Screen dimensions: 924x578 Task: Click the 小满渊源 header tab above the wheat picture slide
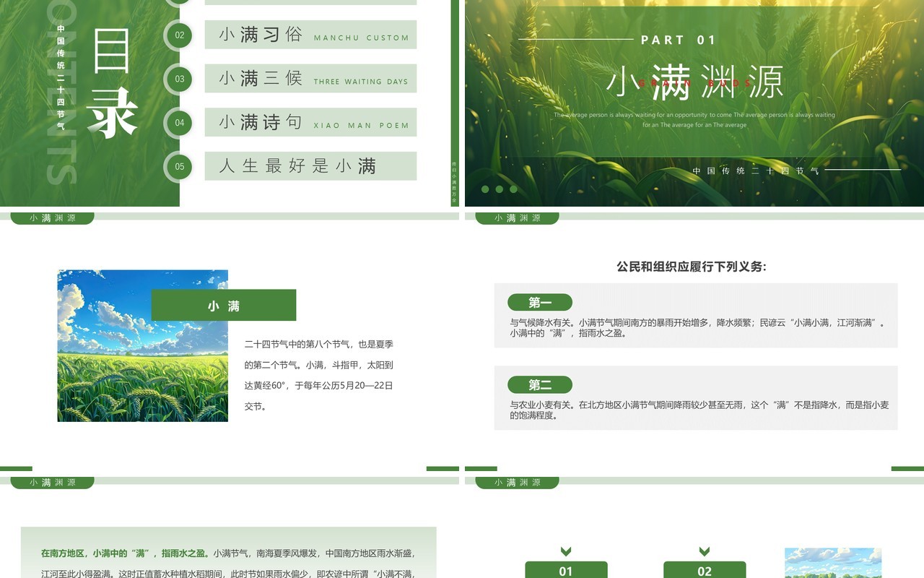coord(52,218)
